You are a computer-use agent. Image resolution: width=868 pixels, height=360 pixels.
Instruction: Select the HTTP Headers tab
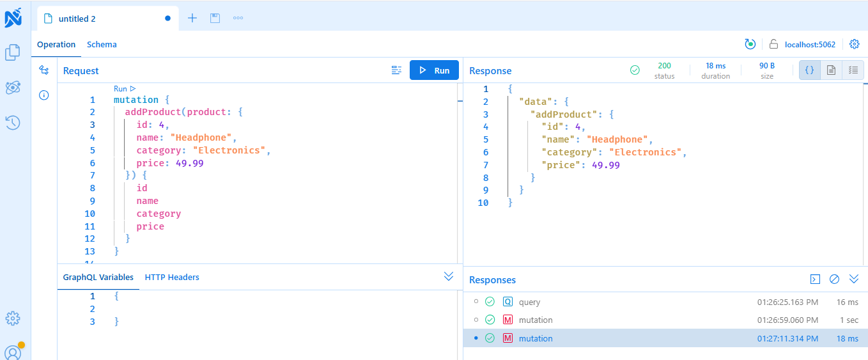tap(172, 278)
